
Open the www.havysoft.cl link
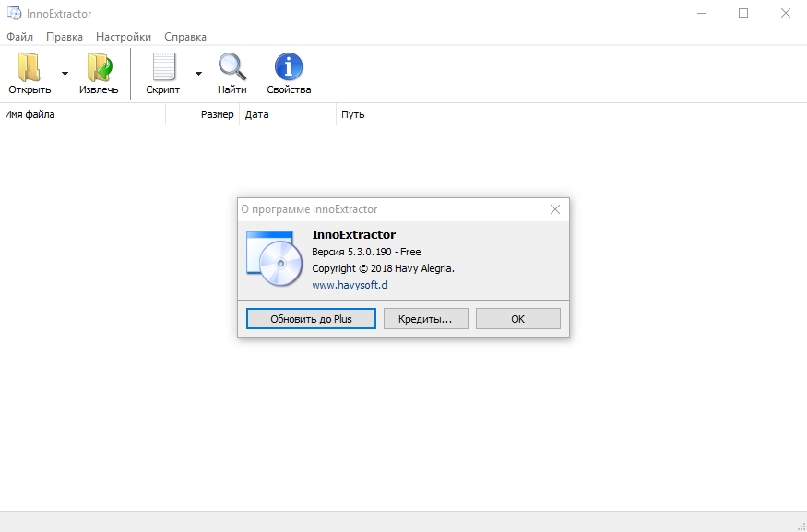pyautogui.click(x=350, y=285)
